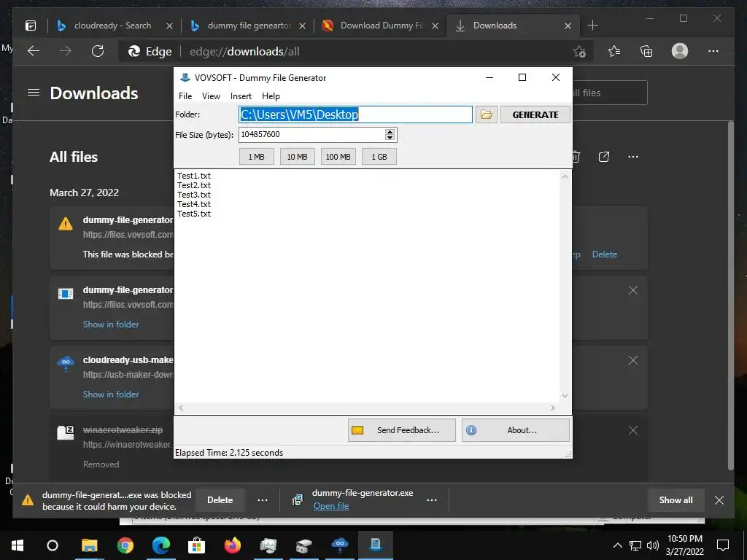The image size is (747, 560).
Task: Click Show in folder under cloudready-usb-maker entry
Action: pyautogui.click(x=111, y=394)
